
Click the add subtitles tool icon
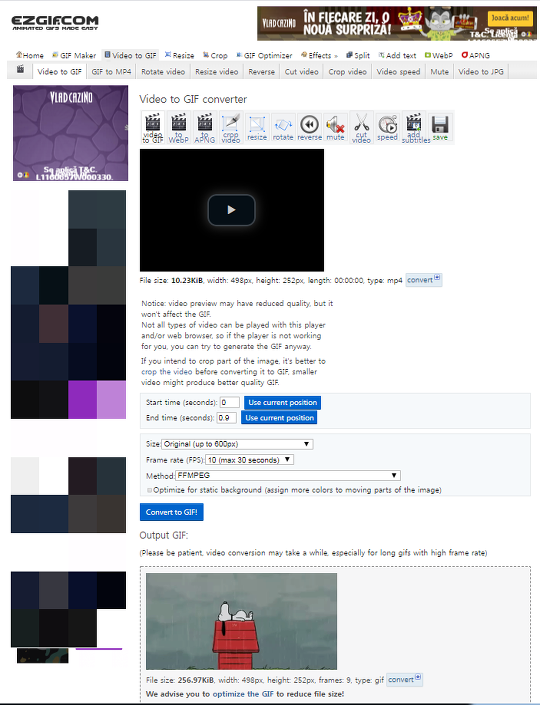[414, 127]
